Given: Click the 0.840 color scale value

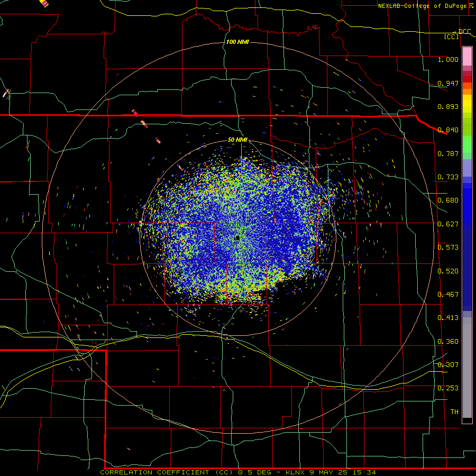Looking at the screenshot, I should coord(448,130).
